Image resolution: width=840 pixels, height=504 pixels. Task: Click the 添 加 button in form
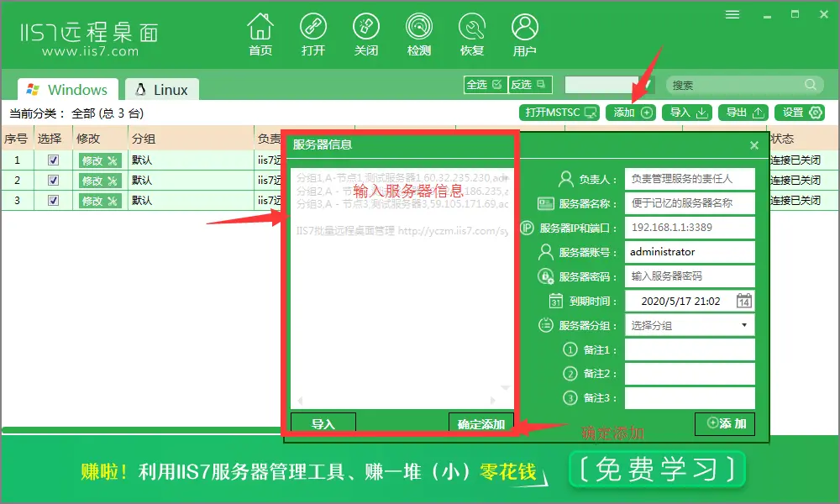(x=725, y=423)
